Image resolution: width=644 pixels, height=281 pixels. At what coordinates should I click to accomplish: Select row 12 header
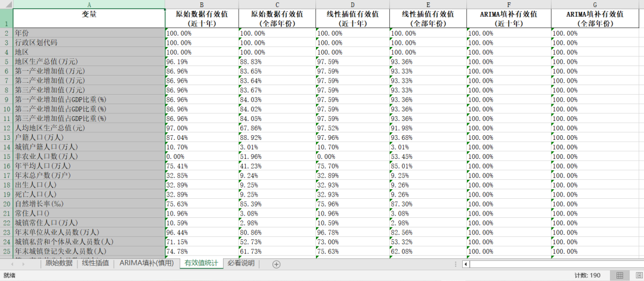click(x=7, y=128)
